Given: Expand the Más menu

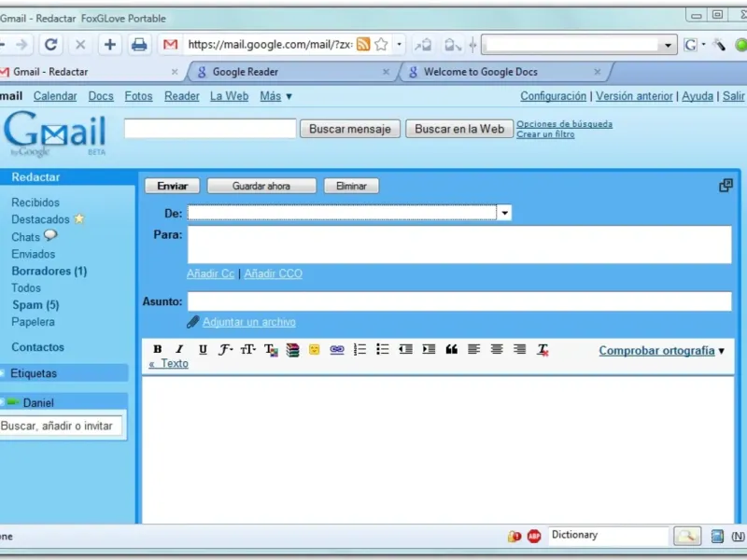Looking at the screenshot, I should click(x=275, y=96).
